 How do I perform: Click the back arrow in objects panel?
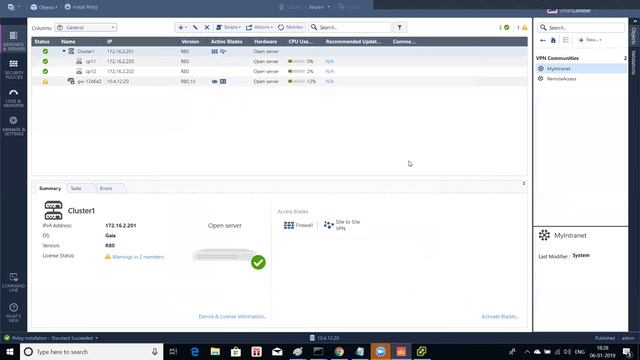click(542, 40)
